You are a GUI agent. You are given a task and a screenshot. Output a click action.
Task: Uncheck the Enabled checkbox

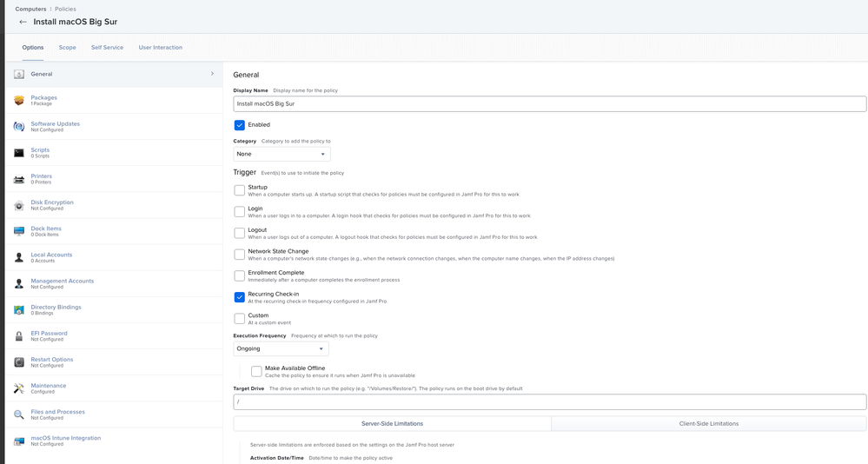click(239, 125)
